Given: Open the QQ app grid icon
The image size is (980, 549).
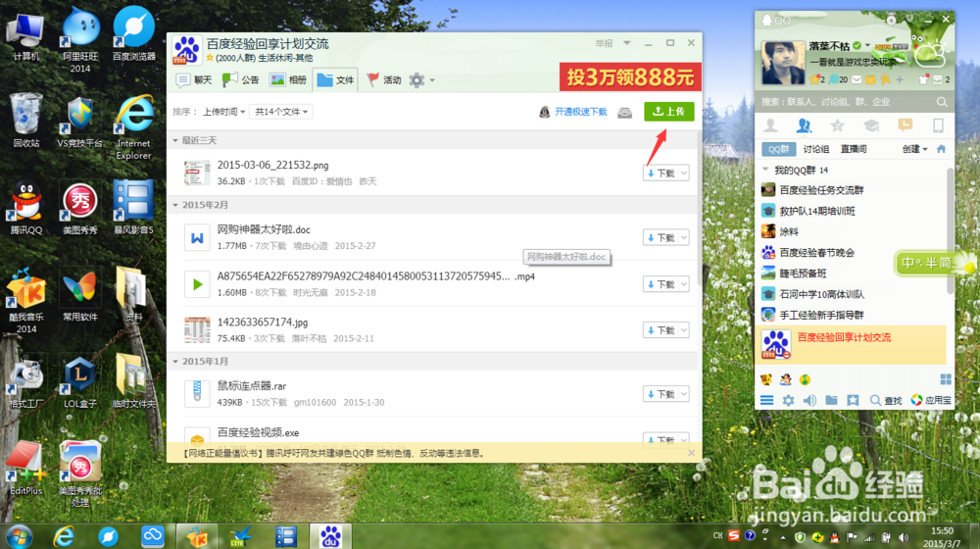Looking at the screenshot, I should (946, 379).
